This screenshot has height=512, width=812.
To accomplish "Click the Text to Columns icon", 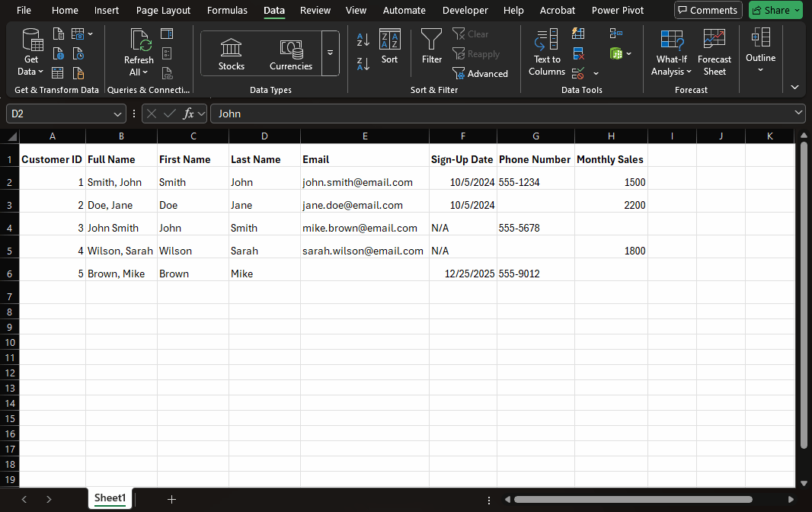I will (x=547, y=51).
